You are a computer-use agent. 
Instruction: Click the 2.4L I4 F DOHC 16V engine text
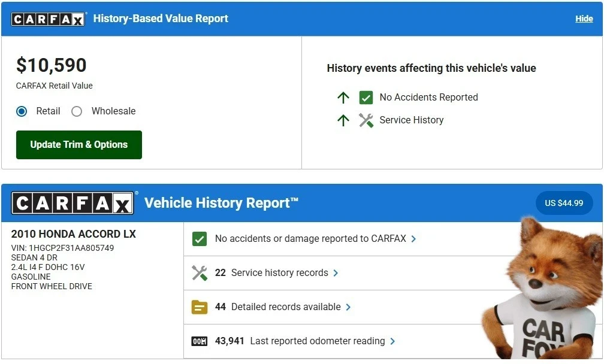(x=48, y=268)
